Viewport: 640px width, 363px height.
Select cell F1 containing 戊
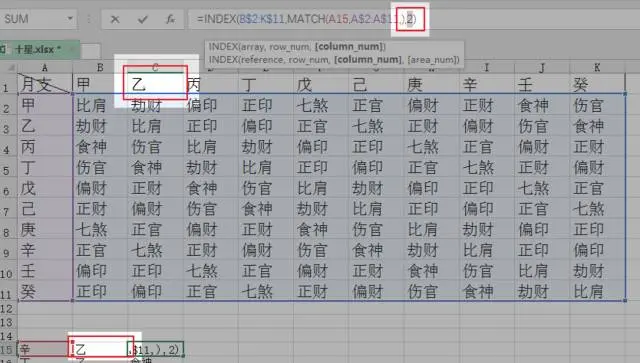(321, 84)
